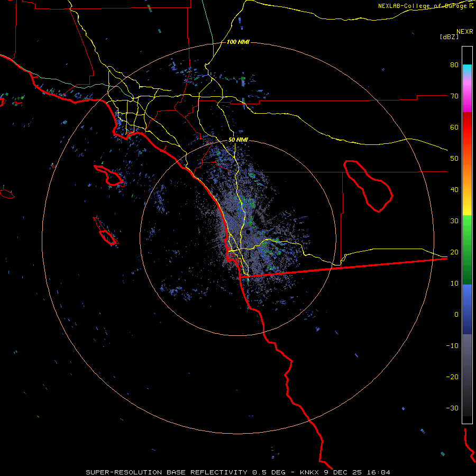
Task: Click the KNKX station identifier in the caption
Action: tap(309, 472)
